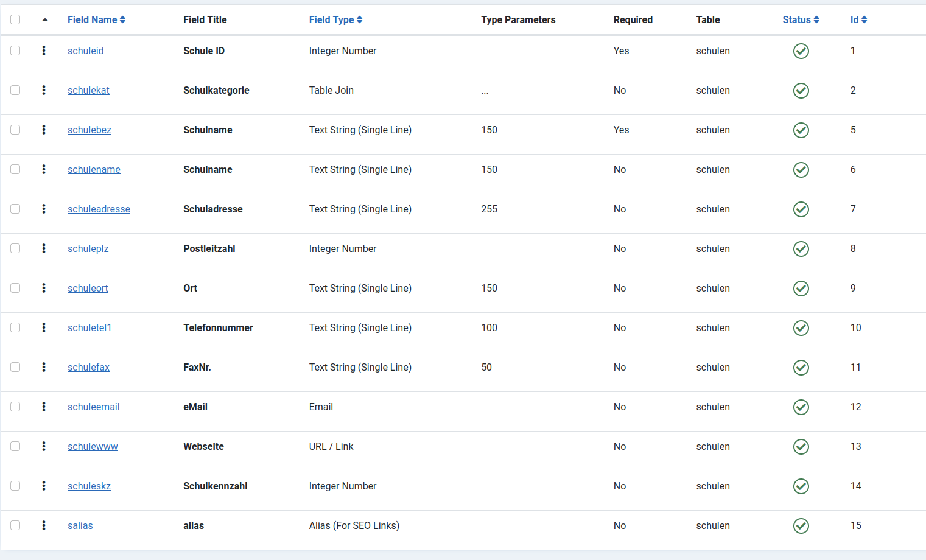Screen dimensions: 926x560
Task: Open the row actions menu for schulefax
Action: (44, 367)
